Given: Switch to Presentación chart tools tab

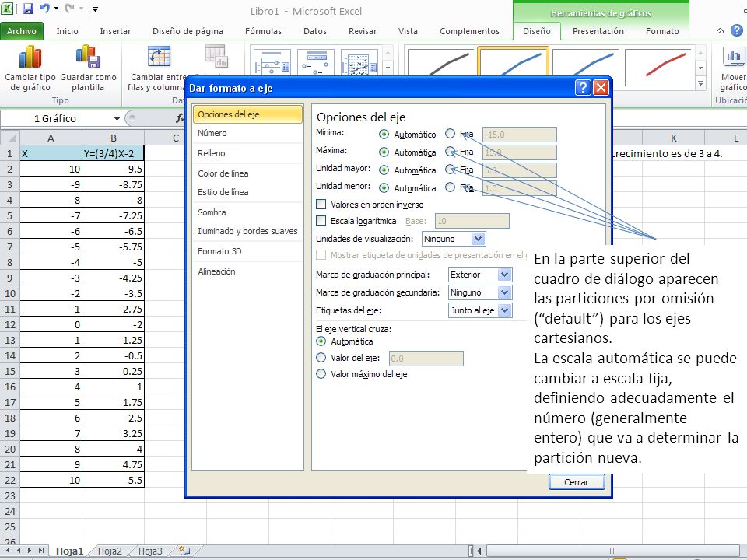Looking at the screenshot, I should [598, 31].
